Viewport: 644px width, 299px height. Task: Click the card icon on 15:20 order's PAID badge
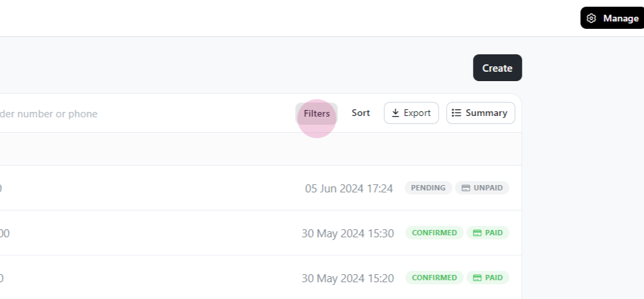click(477, 278)
